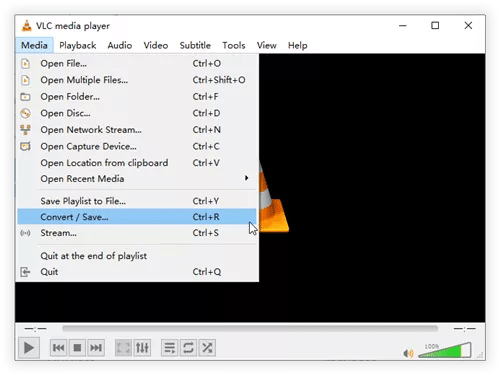Open the Help menu

click(297, 45)
